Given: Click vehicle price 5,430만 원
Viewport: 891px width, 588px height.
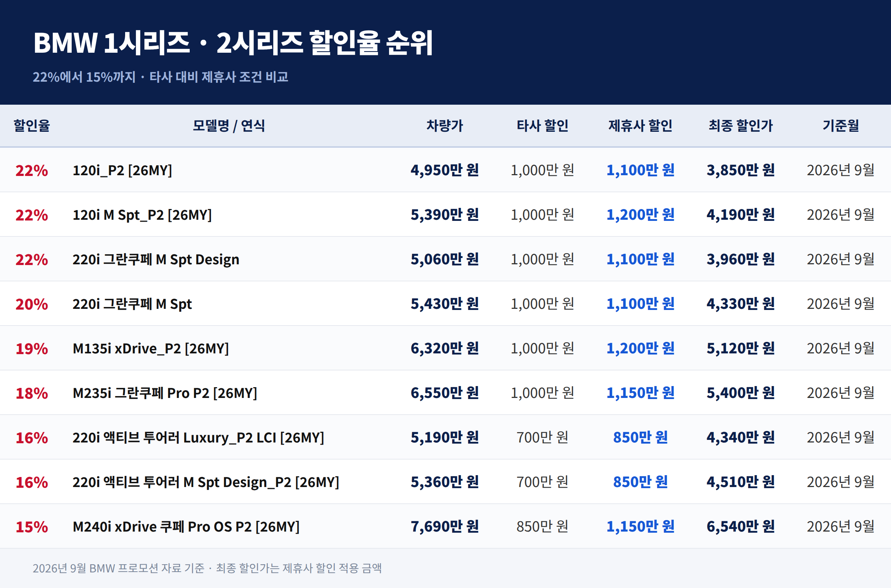Looking at the screenshot, I should pyautogui.click(x=445, y=304).
